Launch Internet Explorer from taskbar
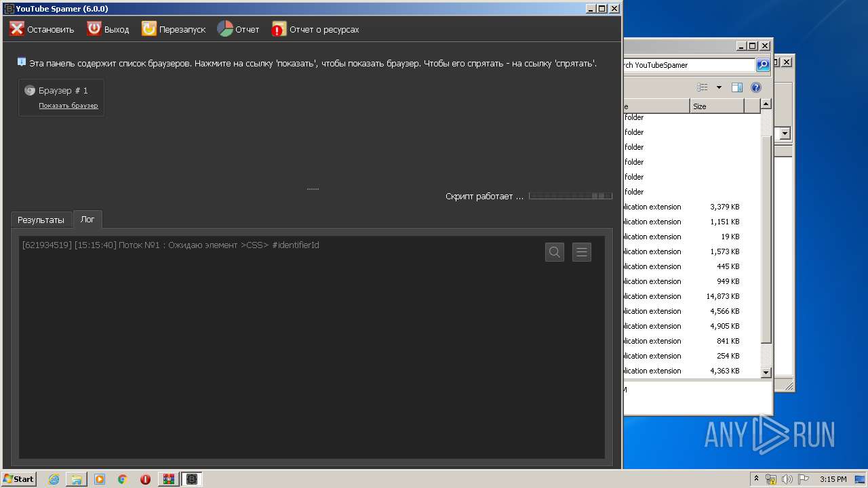Image resolution: width=868 pixels, height=488 pixels. pos(54,479)
